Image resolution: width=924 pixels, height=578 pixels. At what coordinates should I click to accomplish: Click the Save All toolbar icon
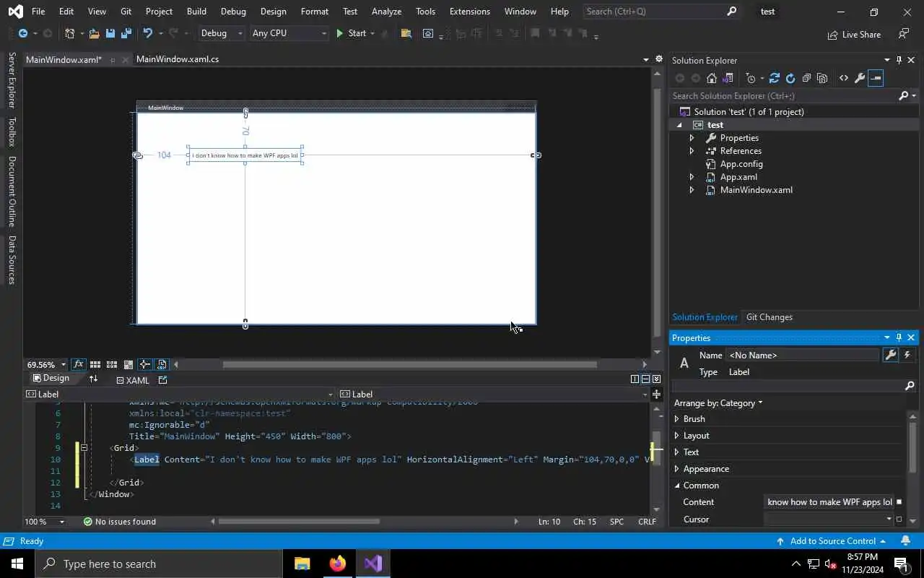coord(126,33)
